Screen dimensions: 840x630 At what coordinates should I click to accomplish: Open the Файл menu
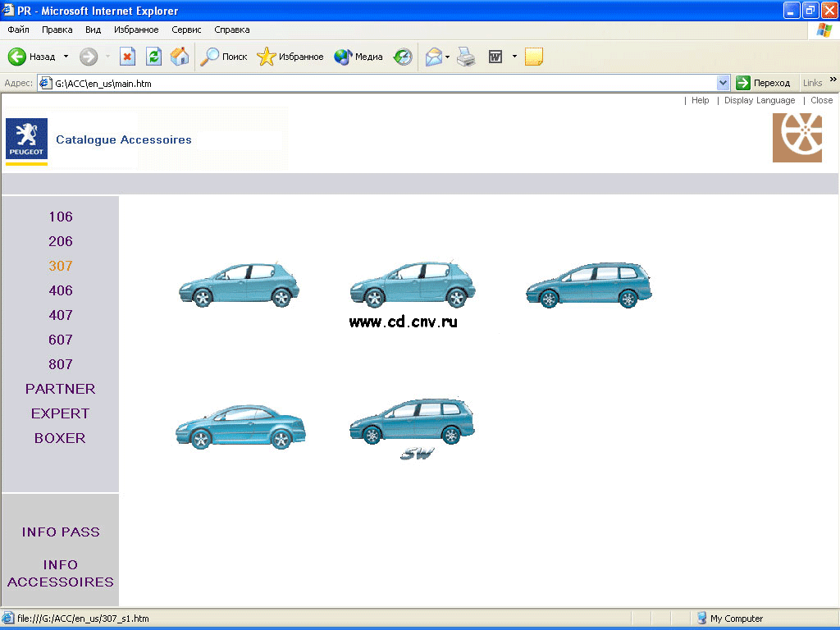click(x=19, y=30)
